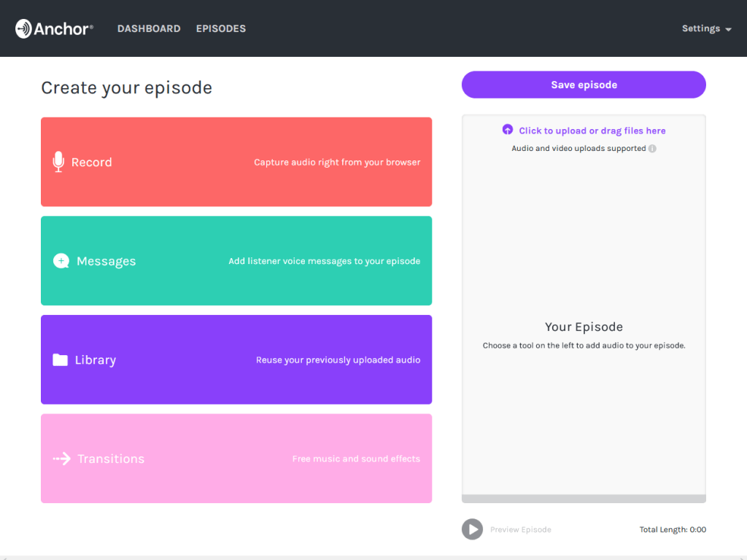Select the Record microphone icon
Screen dimensions: 747x560
(58, 162)
